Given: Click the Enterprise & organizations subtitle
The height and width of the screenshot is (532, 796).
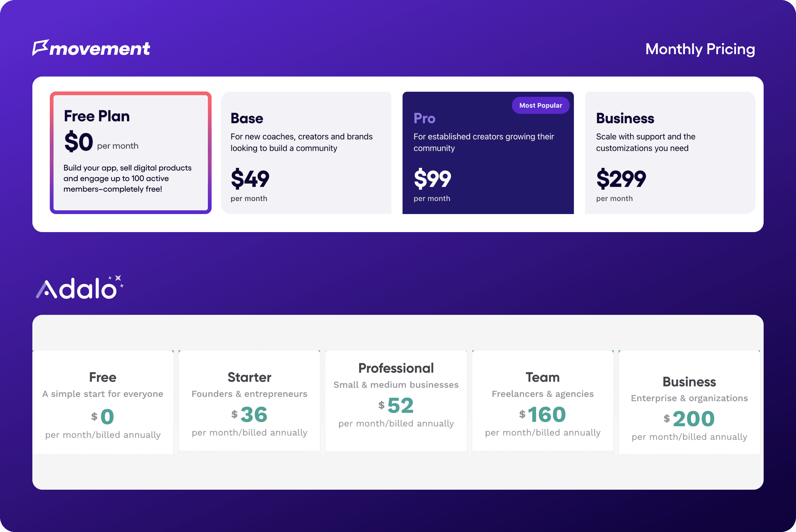Looking at the screenshot, I should coord(689,398).
